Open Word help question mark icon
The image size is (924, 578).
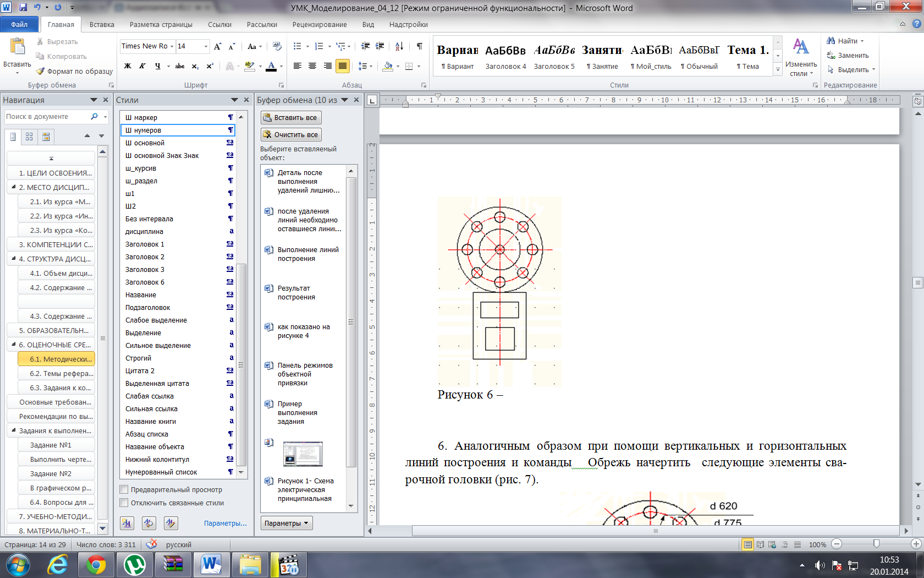point(916,24)
